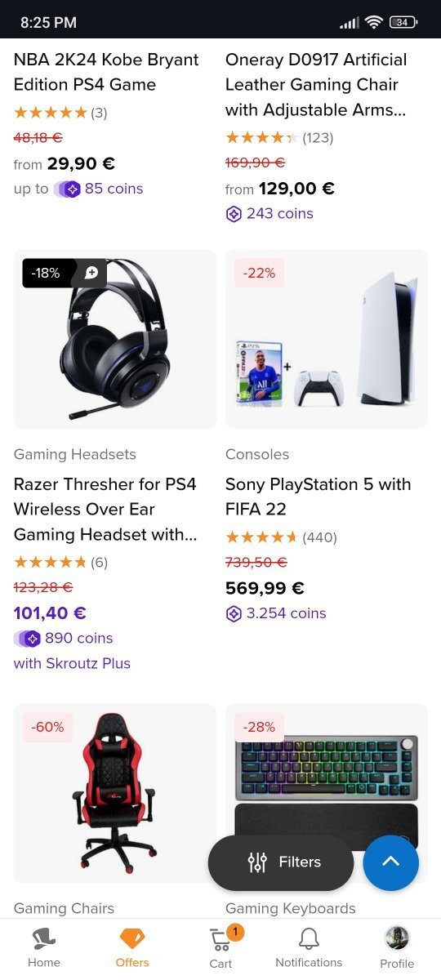The width and height of the screenshot is (441, 980).
Task: Tap the Wi-Fi icon in status bar
Action: 374,23
